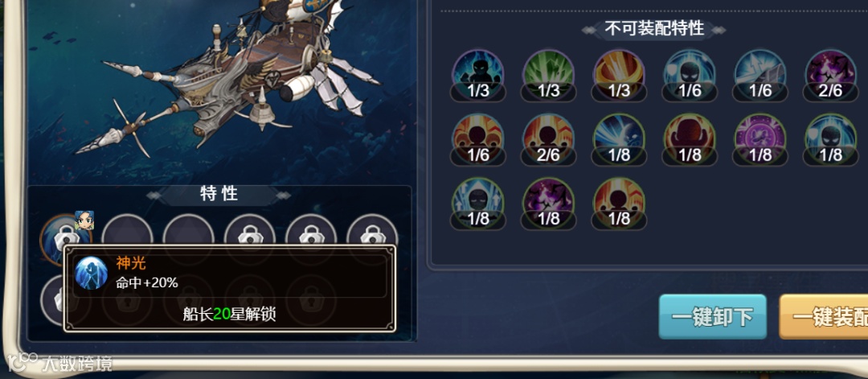
Task: Click the 神光 trait icon in tooltip
Action: pos(92,273)
